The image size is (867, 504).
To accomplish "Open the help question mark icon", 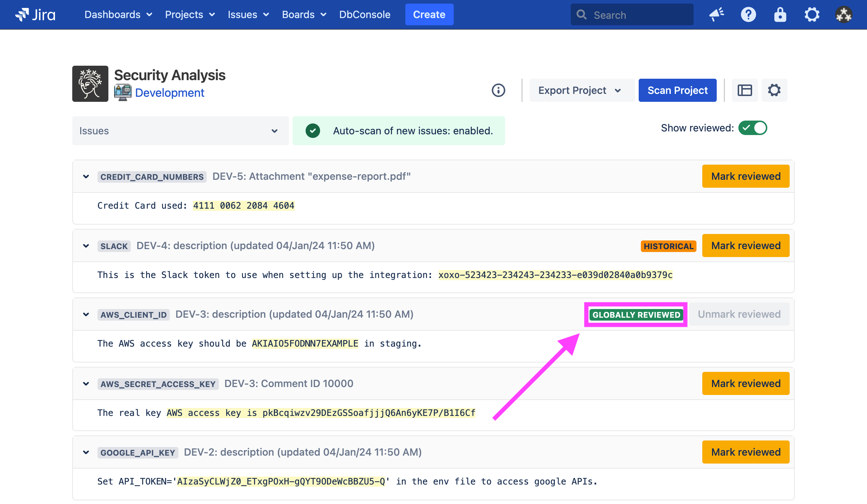I will point(748,14).
